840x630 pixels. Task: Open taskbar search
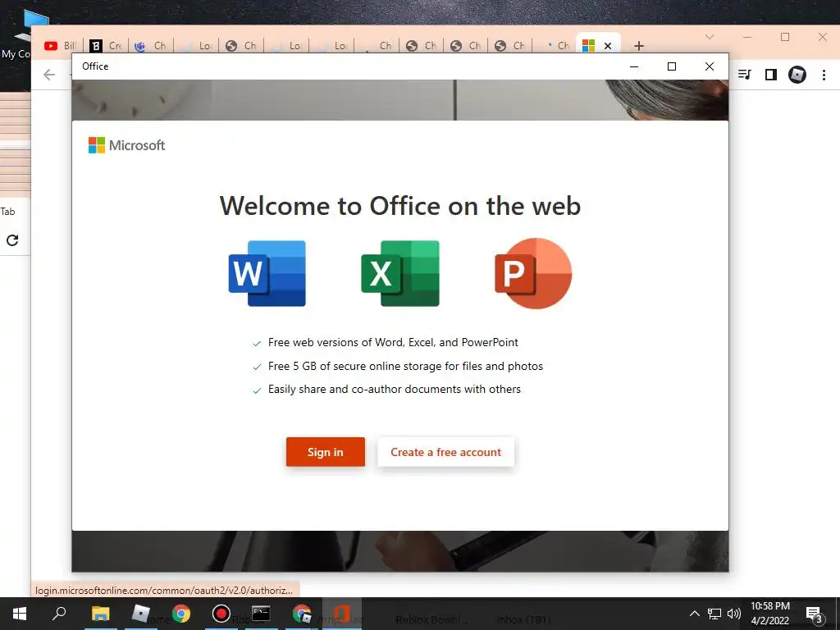(x=59, y=614)
